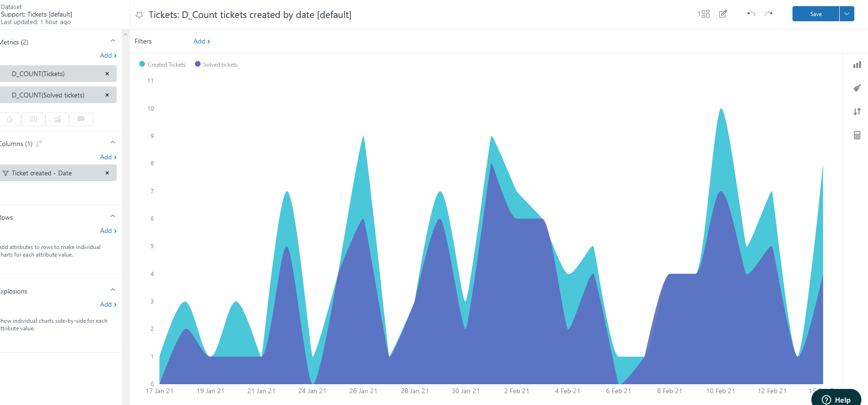Collapse the Rows section
868x405 pixels.
[x=113, y=216]
